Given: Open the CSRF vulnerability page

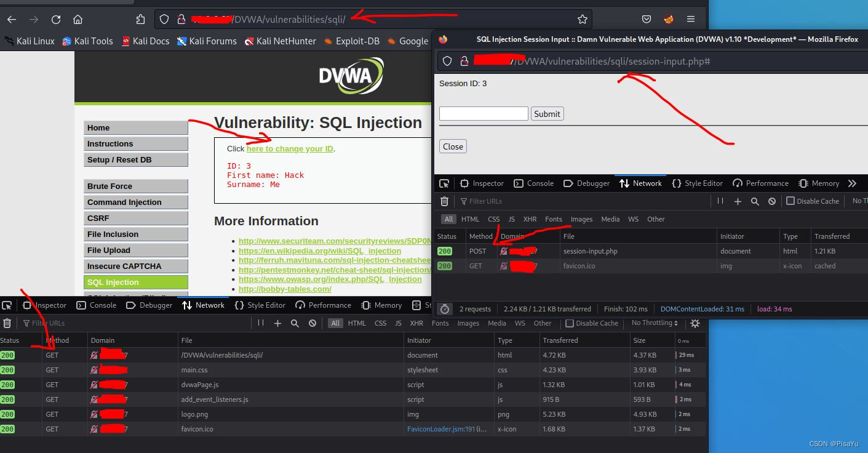Looking at the screenshot, I should coord(135,218).
